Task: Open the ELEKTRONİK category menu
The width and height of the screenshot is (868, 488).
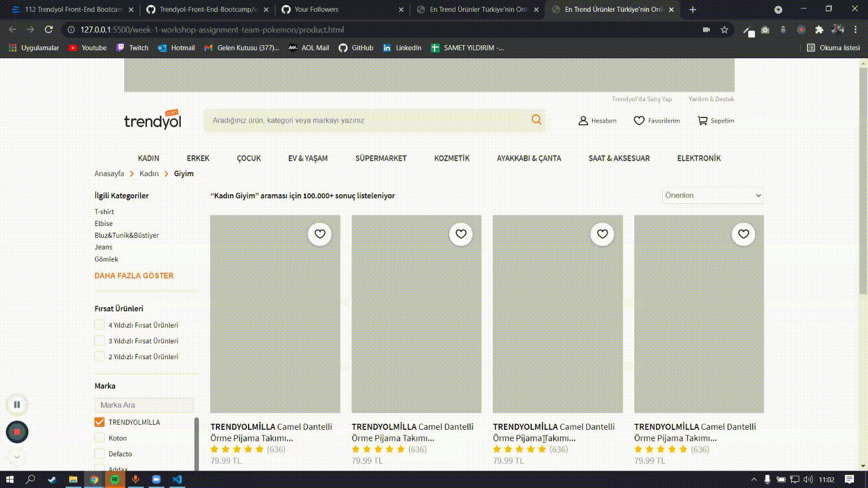Action: pos(699,158)
